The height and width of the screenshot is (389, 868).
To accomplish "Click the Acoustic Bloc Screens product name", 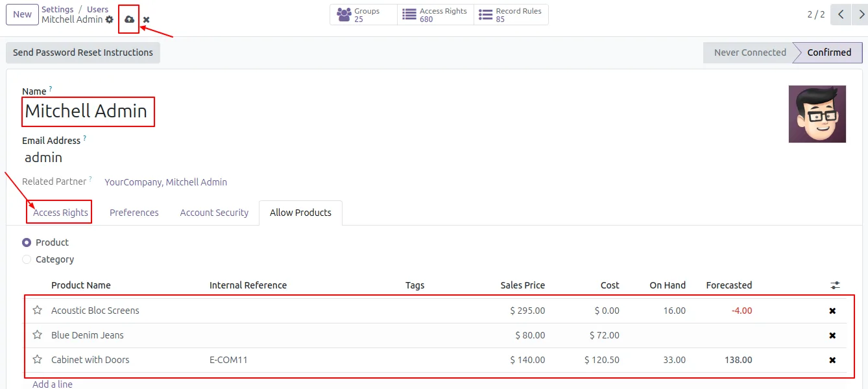I will point(95,311).
